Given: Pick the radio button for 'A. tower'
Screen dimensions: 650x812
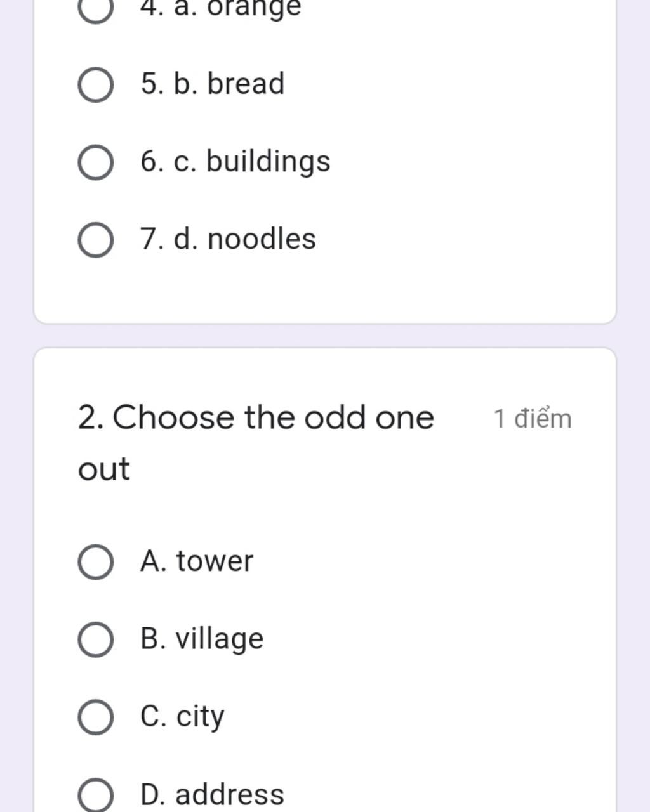Looking at the screenshot, I should (96, 561).
